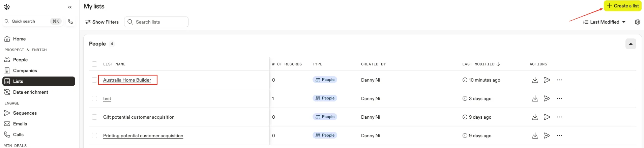Check the Gift potential customer acquisition checkbox
The width and height of the screenshot is (644, 148).
pos(94,117)
